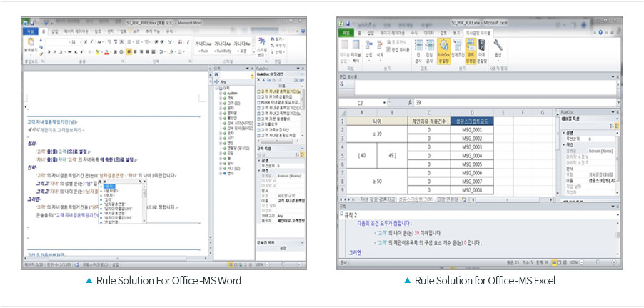The image size is (644, 308).
Task: Close the Excel 편집 표시줄 panel
Action: [618, 76]
